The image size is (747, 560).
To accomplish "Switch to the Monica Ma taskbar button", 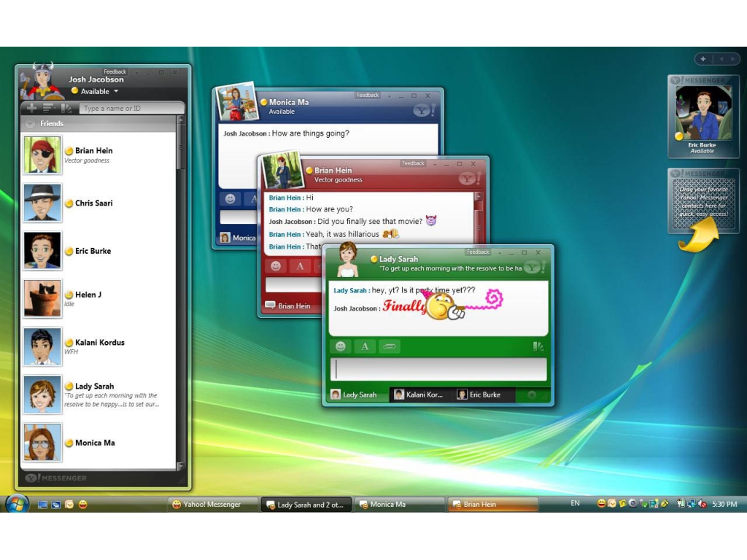I will (x=399, y=505).
